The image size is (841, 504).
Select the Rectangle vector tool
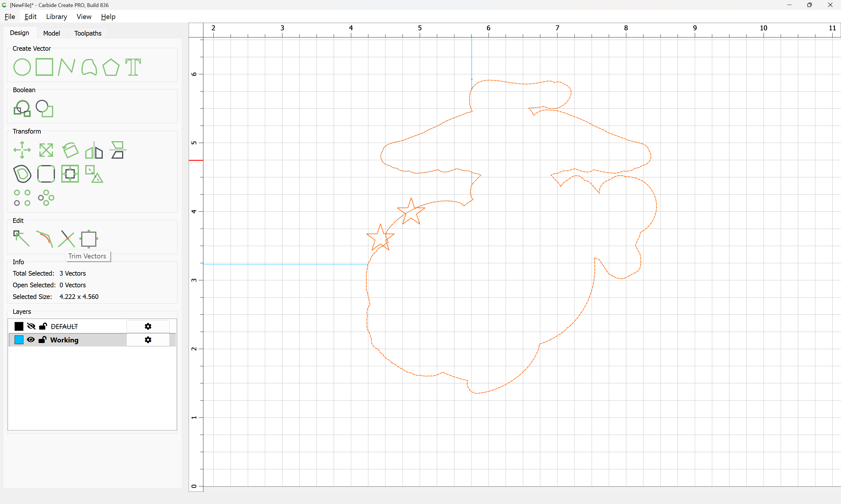coord(44,67)
